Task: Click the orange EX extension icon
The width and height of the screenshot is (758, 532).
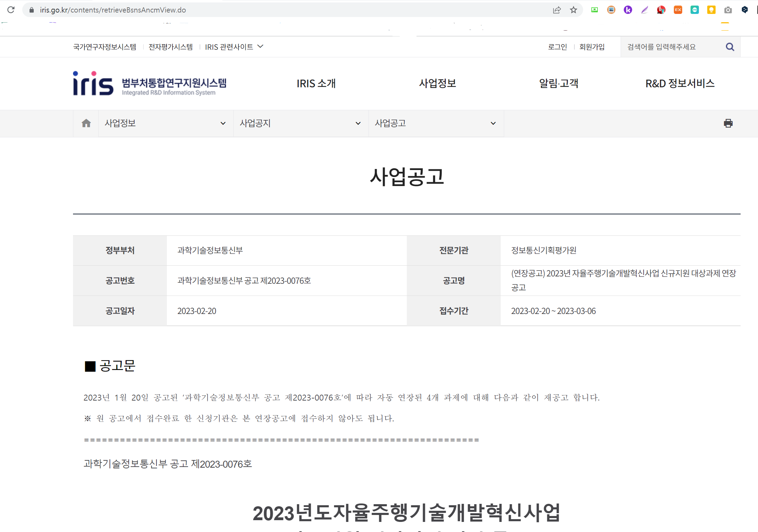Action: 678,10
